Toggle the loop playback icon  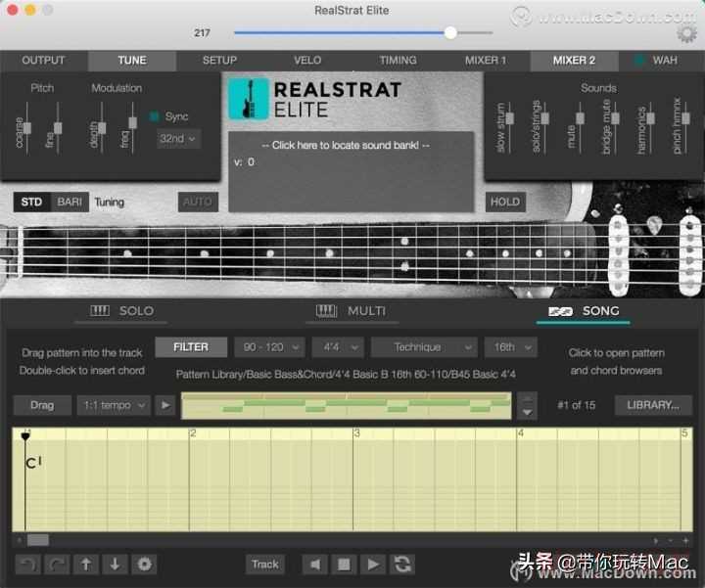pos(401,565)
